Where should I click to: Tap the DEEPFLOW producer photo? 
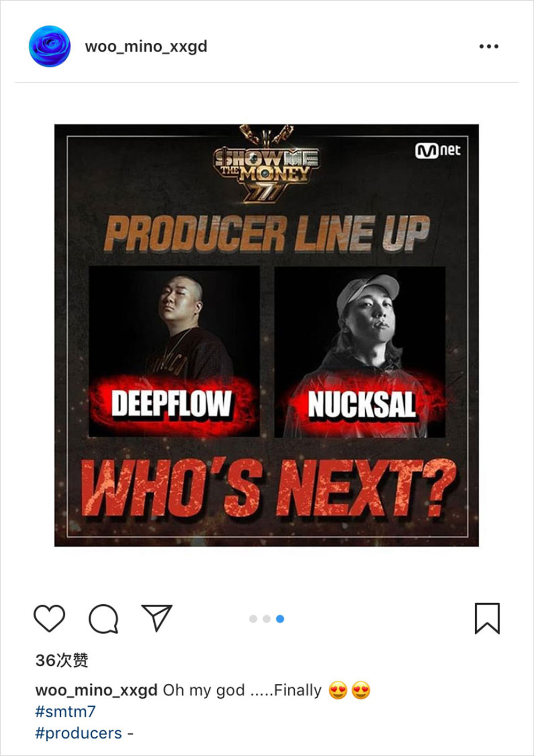[174, 352]
